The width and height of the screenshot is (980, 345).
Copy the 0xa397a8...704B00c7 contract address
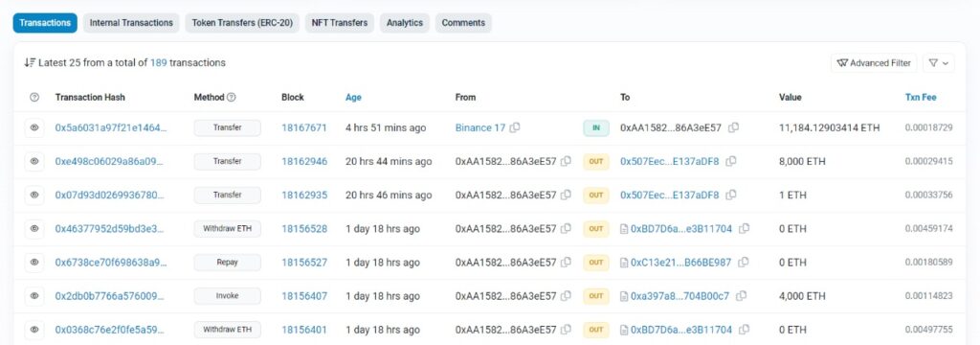click(742, 296)
